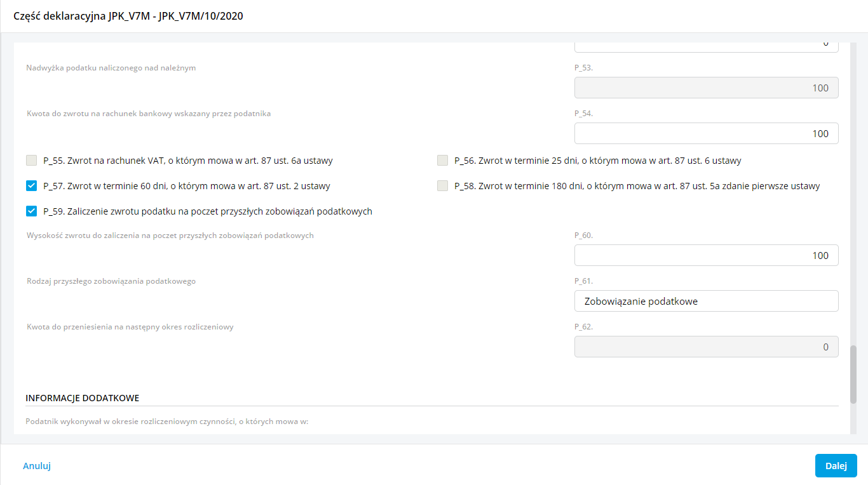Click the Zobowiązanie podatkowe text field
Viewport: 868px width, 485px height.
706,301
